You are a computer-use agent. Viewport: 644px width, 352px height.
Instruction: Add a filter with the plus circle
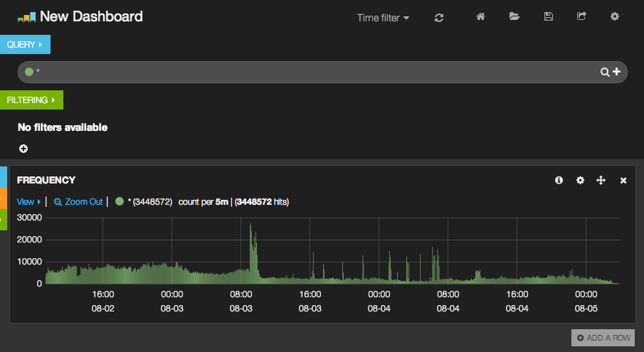coord(23,149)
